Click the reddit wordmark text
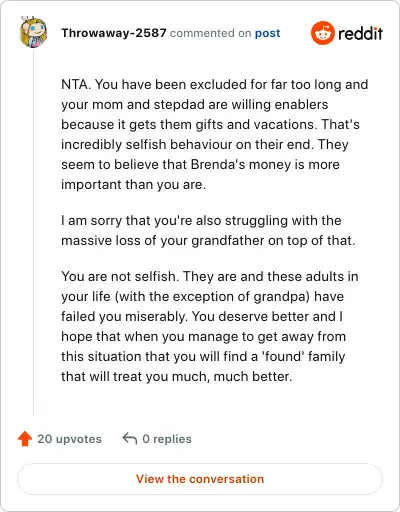This screenshot has height=512, width=400. tap(360, 34)
